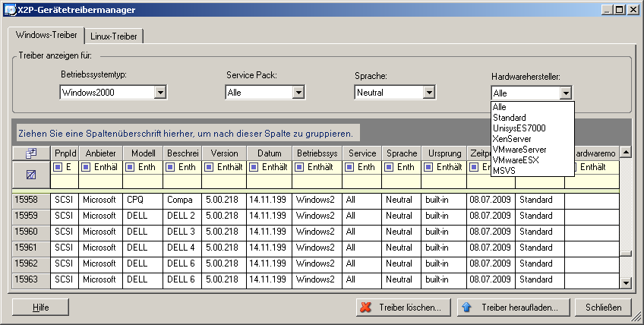Select Standard in Hardwarehersteller list

(x=532, y=118)
